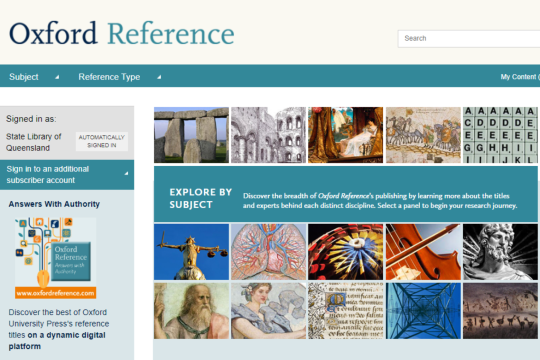Select the violin panel
Image resolution: width=540 pixels, height=360 pixels.
(423, 252)
